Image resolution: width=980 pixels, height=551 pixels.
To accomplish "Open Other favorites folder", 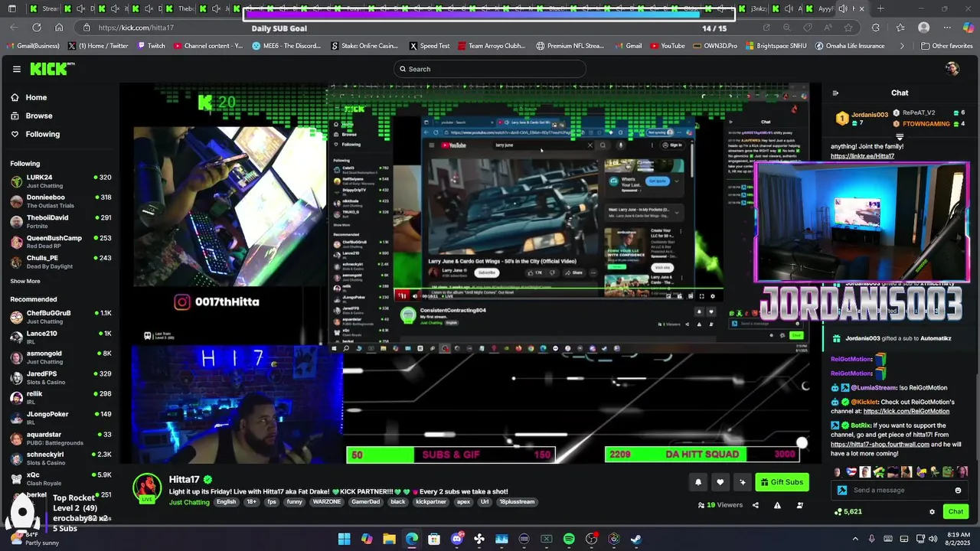I will (946, 46).
